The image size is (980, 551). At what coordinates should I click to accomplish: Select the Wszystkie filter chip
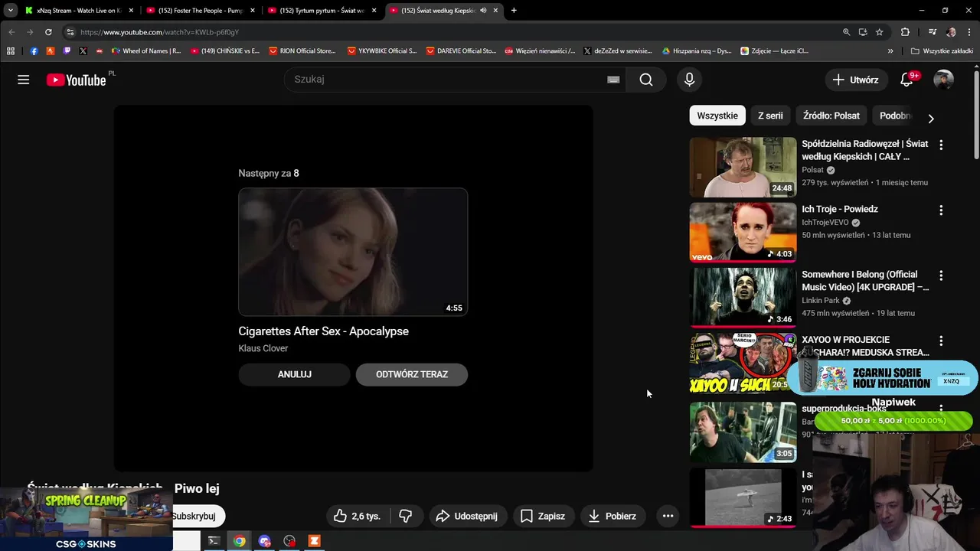[717, 116]
